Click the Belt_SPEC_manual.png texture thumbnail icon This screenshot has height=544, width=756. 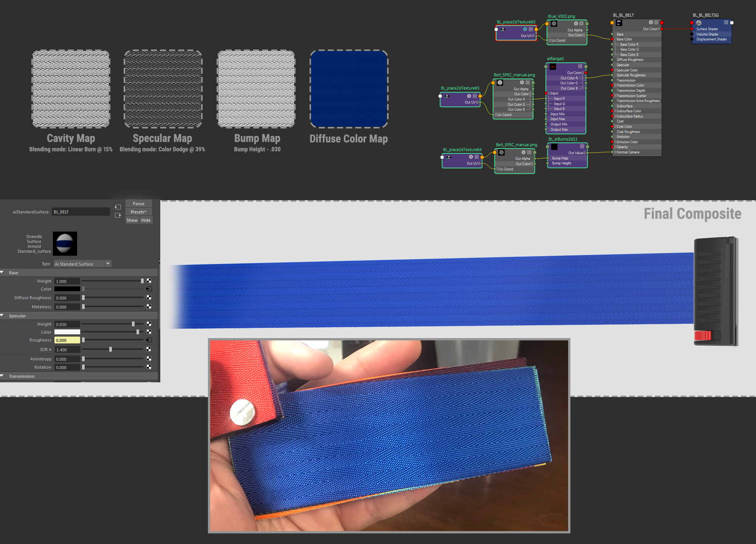500,82
